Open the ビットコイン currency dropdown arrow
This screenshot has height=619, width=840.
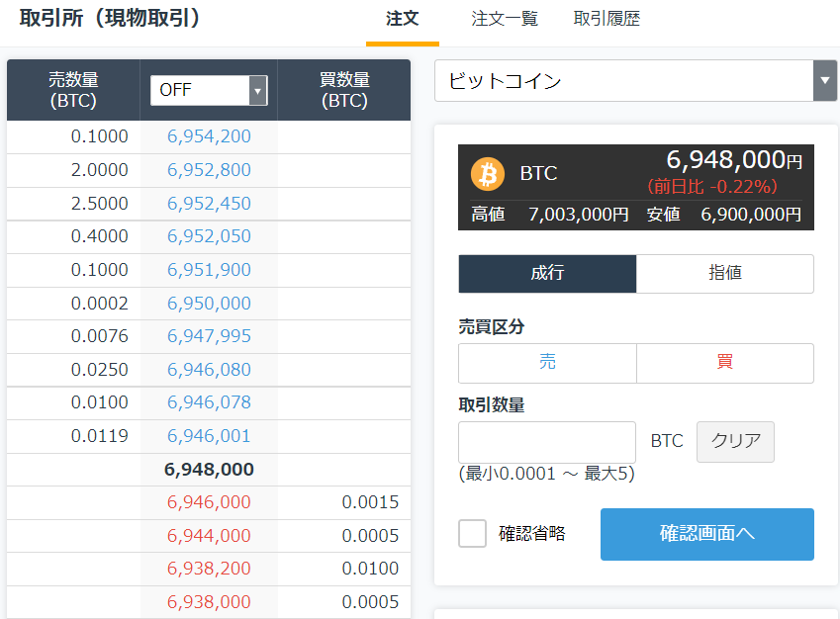point(825,81)
